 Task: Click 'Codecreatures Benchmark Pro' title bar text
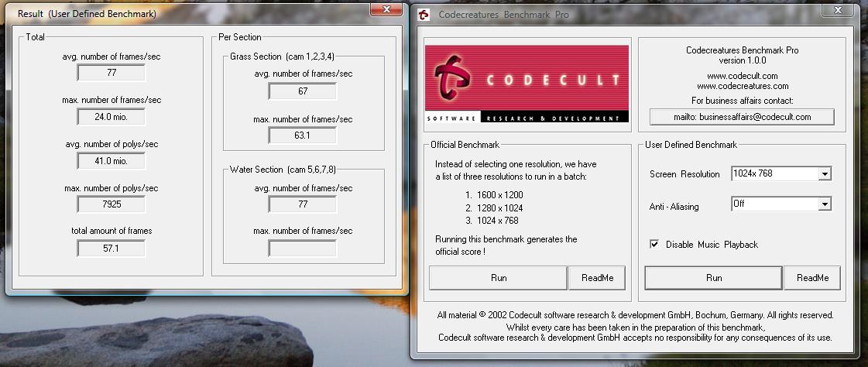504,15
